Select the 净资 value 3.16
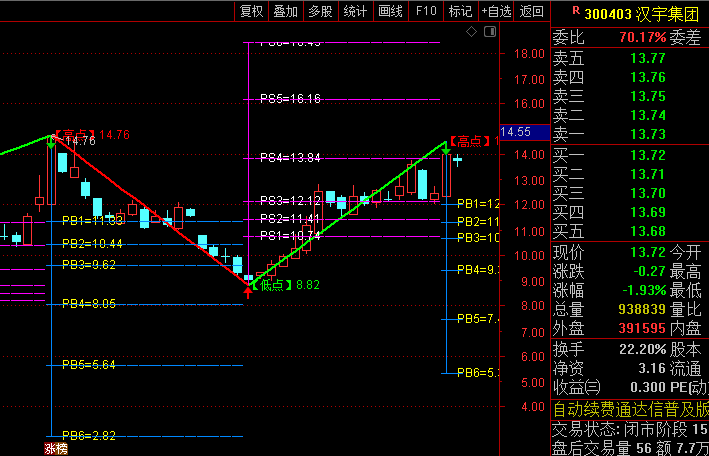709x456 pixels. (x=652, y=368)
